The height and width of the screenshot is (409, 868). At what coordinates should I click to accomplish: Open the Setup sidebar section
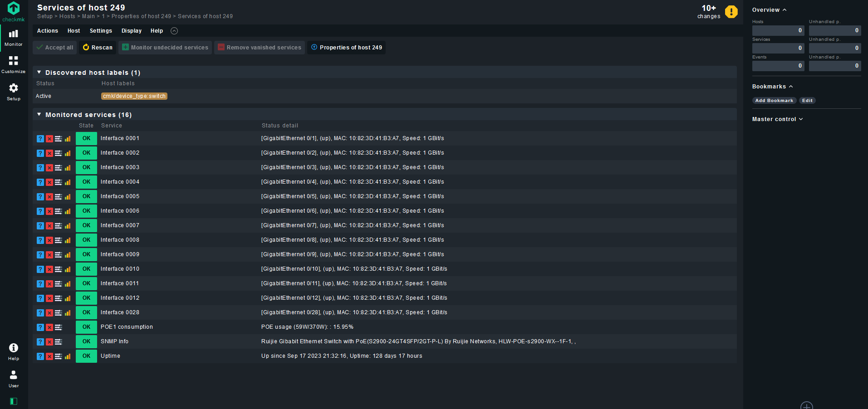coord(13,91)
